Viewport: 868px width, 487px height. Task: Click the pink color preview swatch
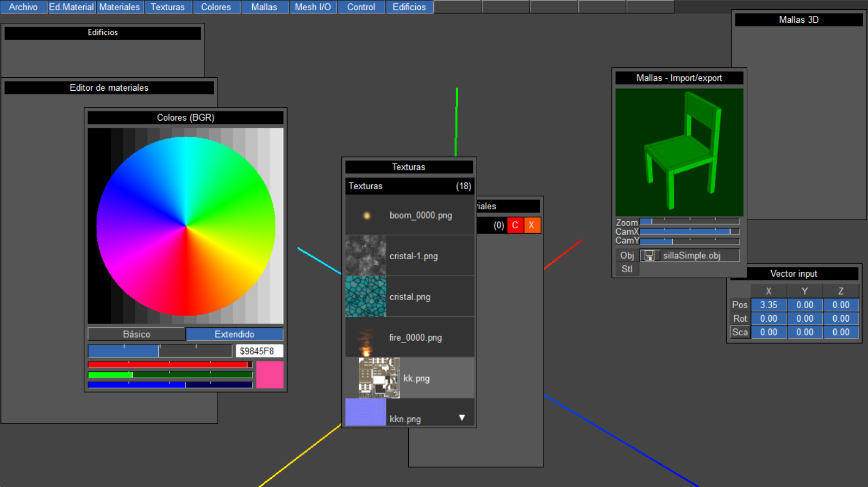[270, 375]
